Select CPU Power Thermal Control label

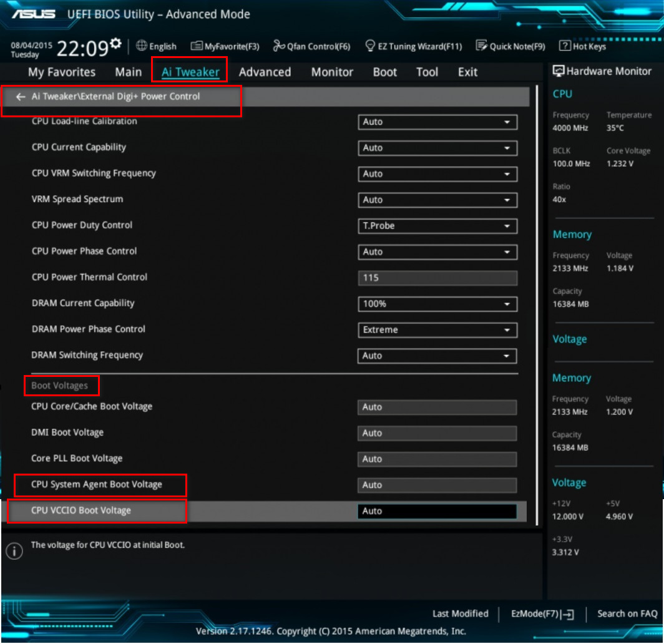(89, 277)
